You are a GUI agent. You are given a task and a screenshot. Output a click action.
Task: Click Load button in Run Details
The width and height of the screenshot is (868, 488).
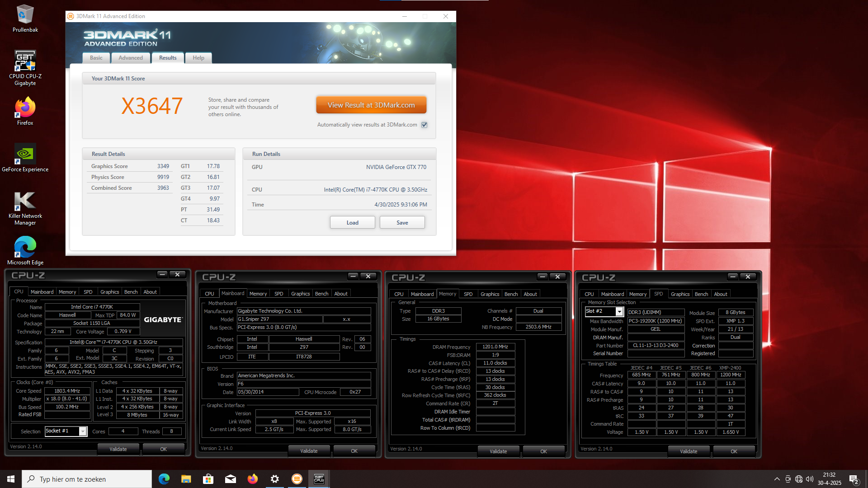click(x=353, y=222)
